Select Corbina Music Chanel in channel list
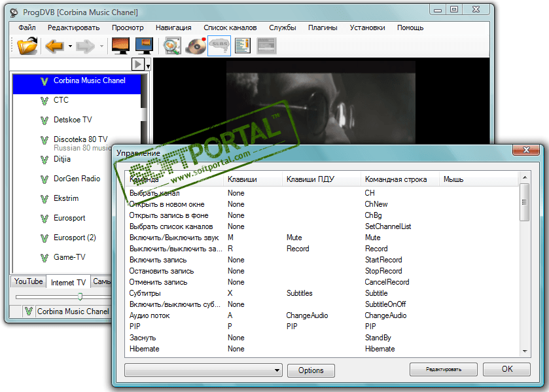 (77, 84)
